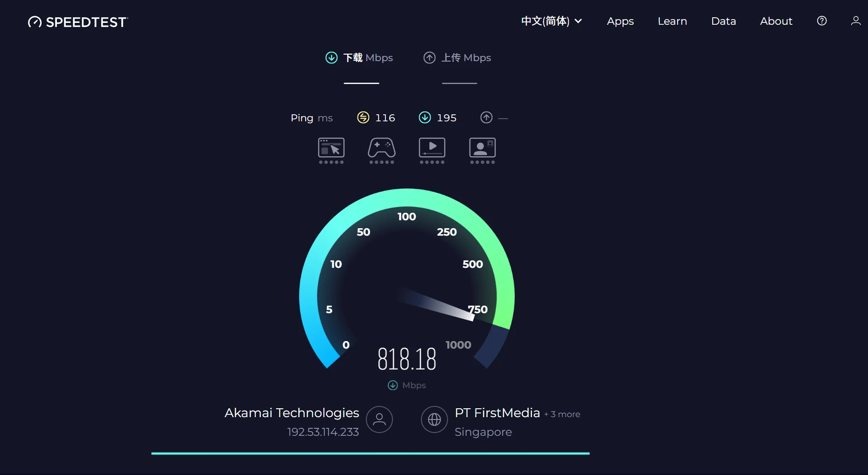Open the Apps menu
The height and width of the screenshot is (475, 868).
[620, 21]
